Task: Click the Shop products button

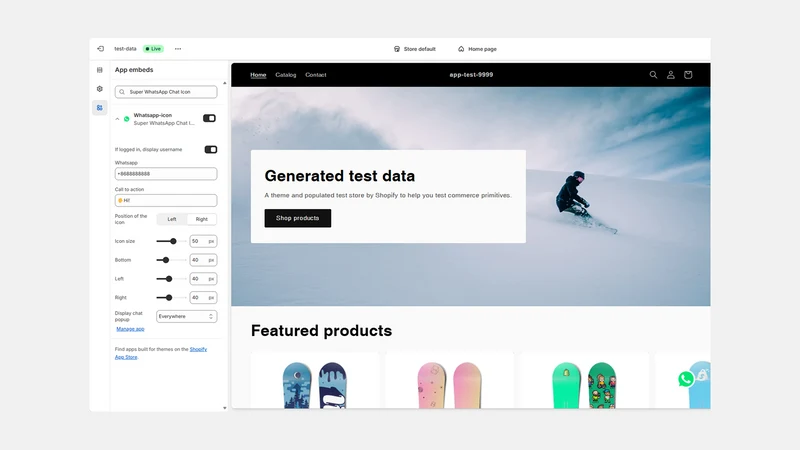Action: tap(297, 218)
